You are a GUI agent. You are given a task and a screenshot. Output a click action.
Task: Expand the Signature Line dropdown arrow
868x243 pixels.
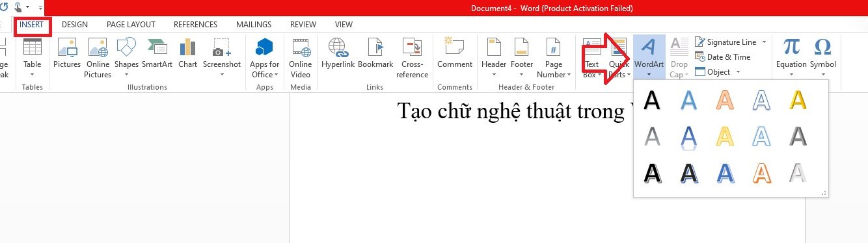(764, 42)
